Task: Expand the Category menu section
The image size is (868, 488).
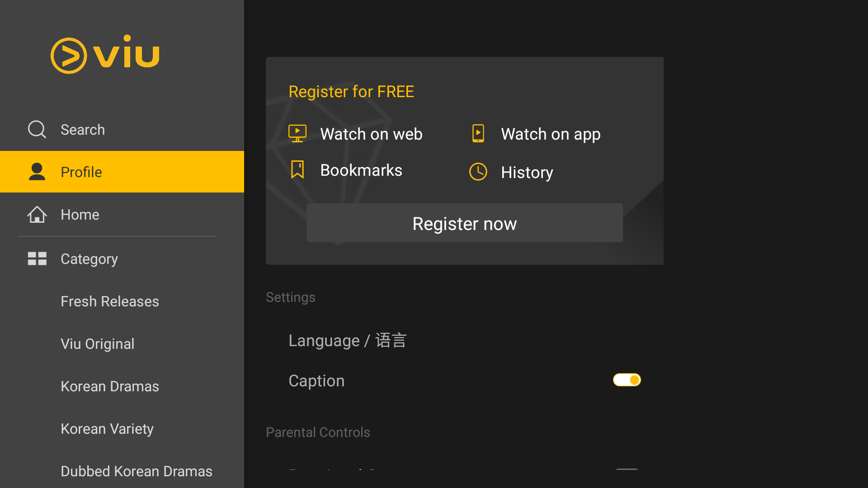Action: click(89, 259)
